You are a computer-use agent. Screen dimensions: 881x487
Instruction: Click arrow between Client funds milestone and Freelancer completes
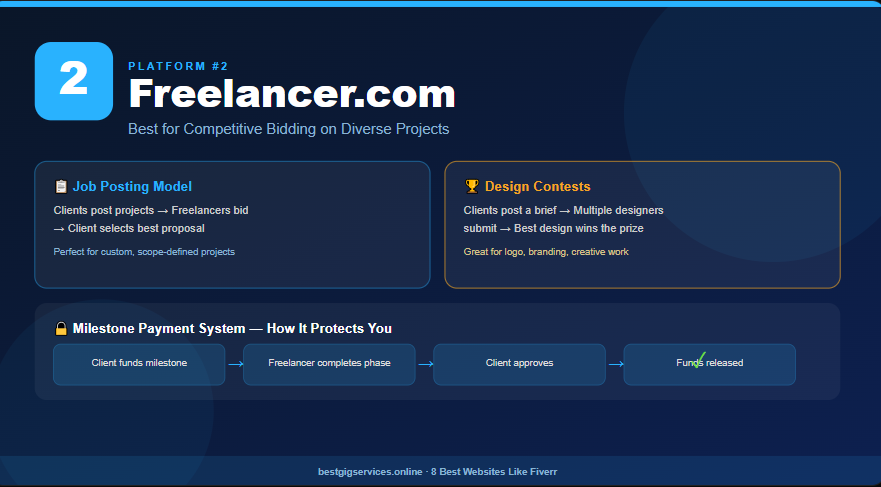click(235, 364)
